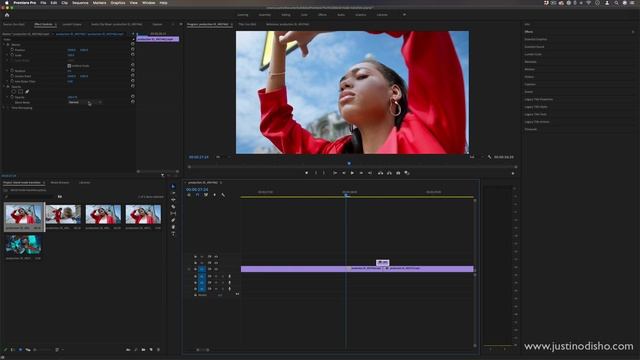Open Essential Sound panel from list
The height and width of the screenshot is (360, 640).
(x=534, y=47)
